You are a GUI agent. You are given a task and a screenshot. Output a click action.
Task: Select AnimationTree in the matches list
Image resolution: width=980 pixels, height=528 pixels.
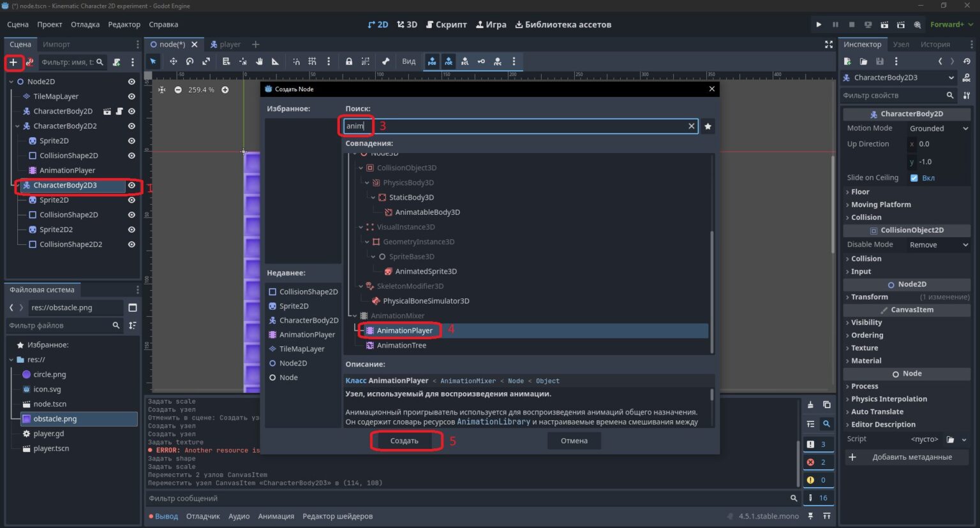401,346
